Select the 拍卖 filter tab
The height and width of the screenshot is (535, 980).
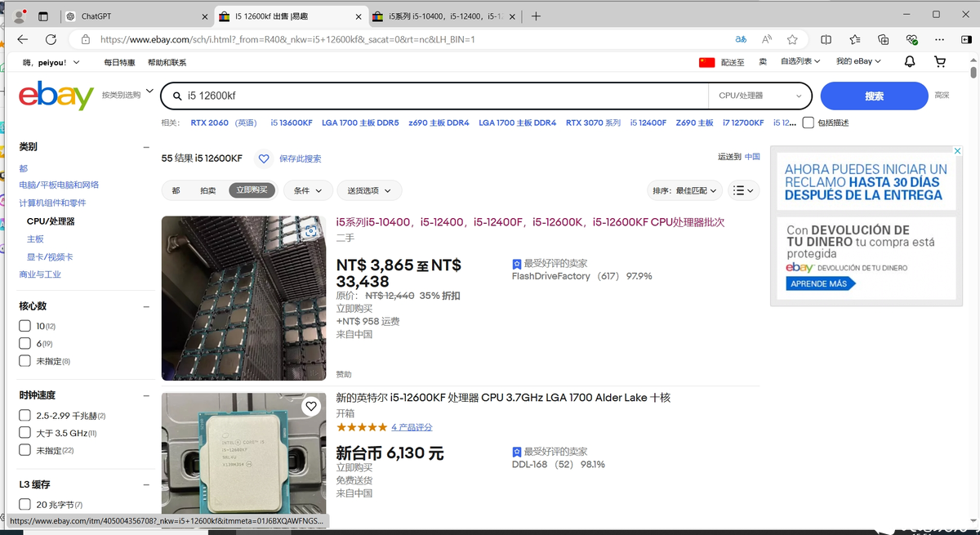(208, 190)
